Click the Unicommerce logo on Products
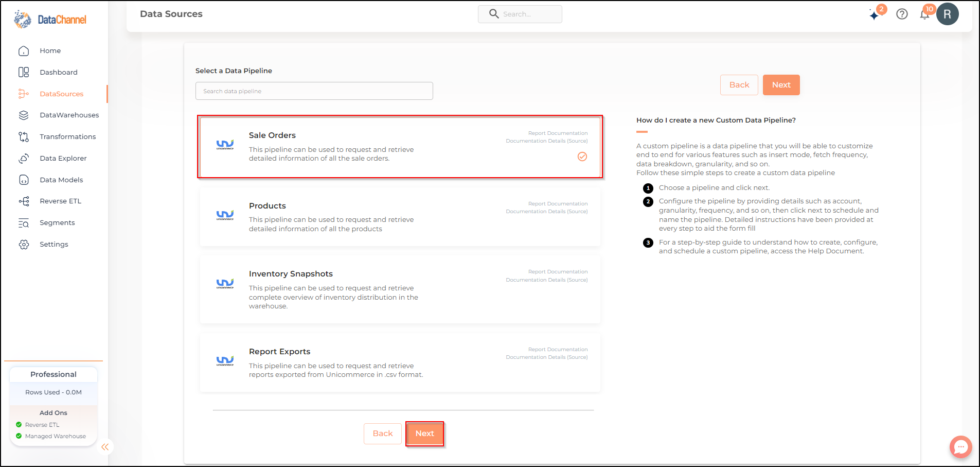The height and width of the screenshot is (467, 980). [x=225, y=215]
